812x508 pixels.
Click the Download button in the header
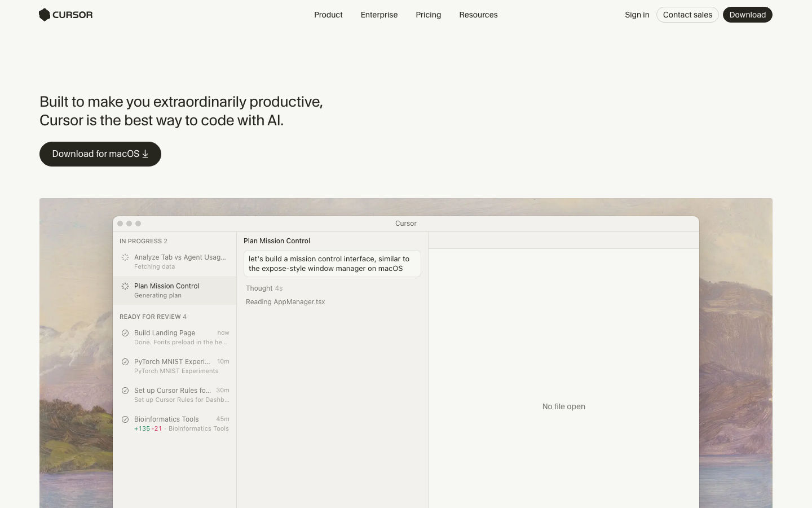click(748, 15)
